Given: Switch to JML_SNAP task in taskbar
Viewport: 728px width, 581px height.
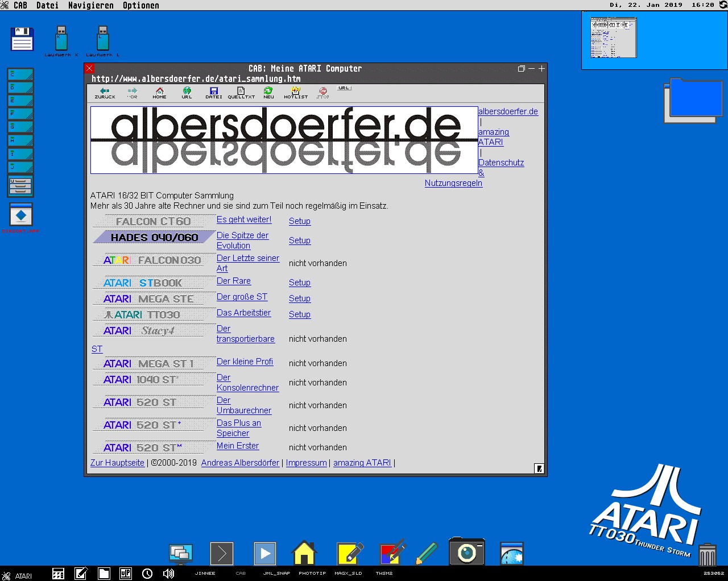Looking at the screenshot, I should pos(276,573).
